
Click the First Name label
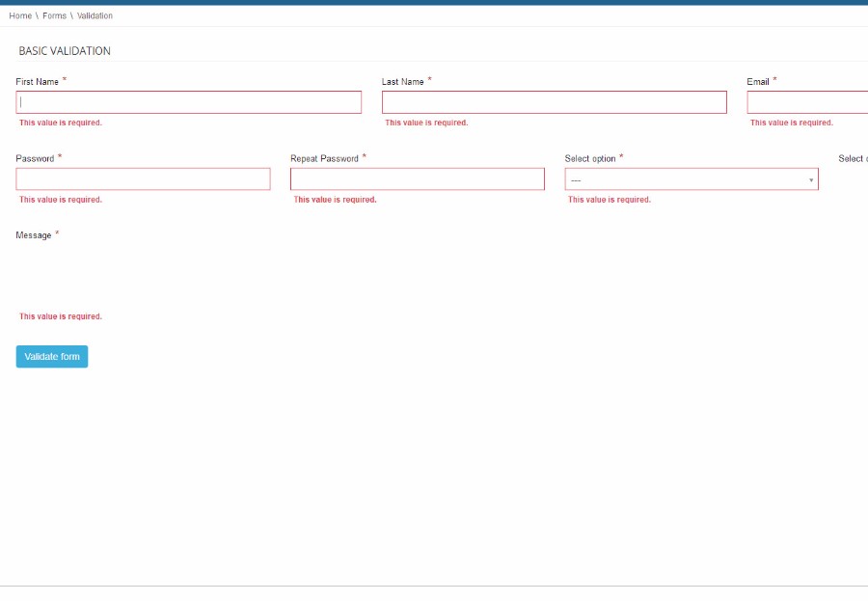37,81
